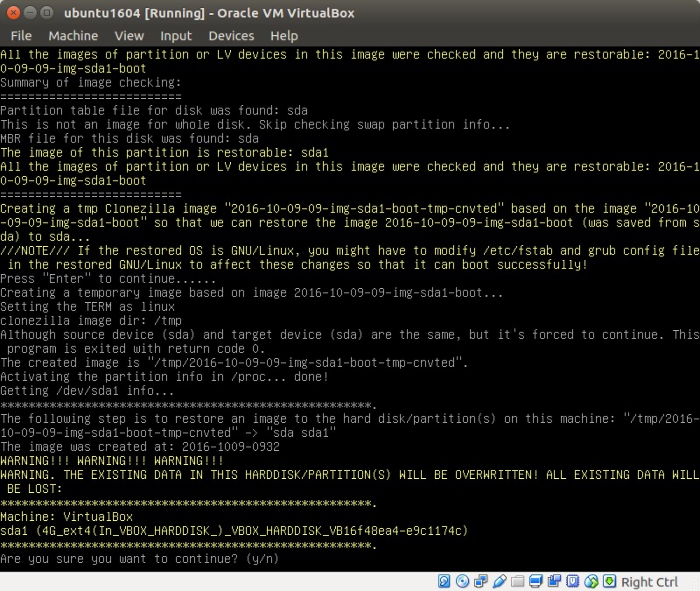Close the ubuntu1604 VM window
The height and width of the screenshot is (591, 700).
point(13,13)
